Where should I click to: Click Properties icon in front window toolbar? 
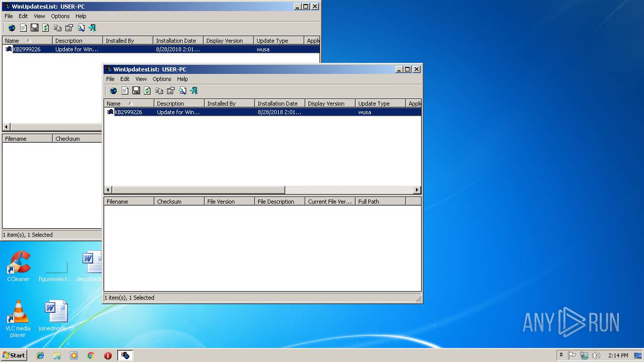pos(171,91)
